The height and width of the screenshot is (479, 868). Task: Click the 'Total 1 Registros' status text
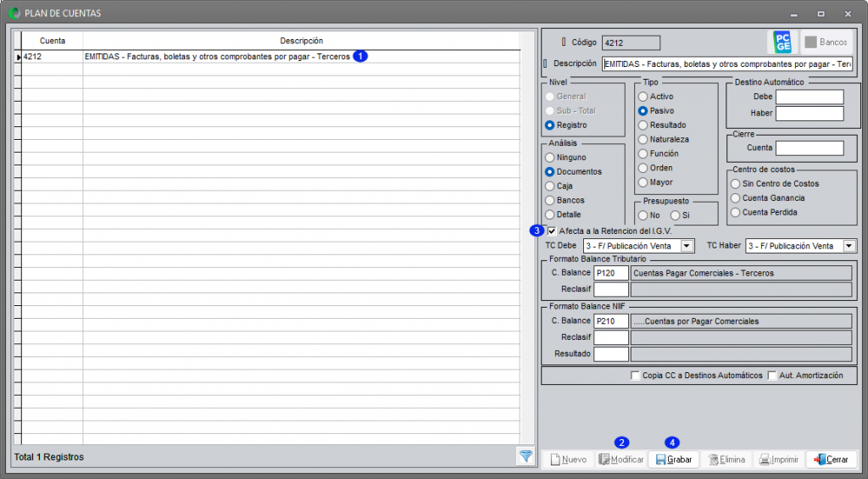coord(48,457)
